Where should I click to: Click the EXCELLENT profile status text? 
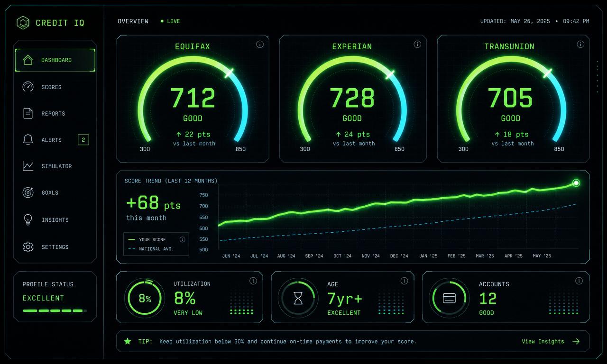[43, 298]
